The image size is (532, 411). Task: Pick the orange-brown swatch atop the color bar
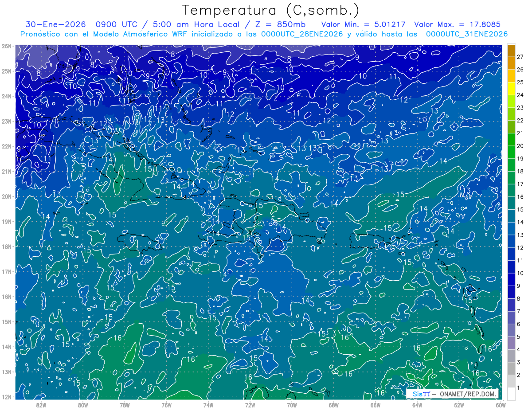point(511,51)
